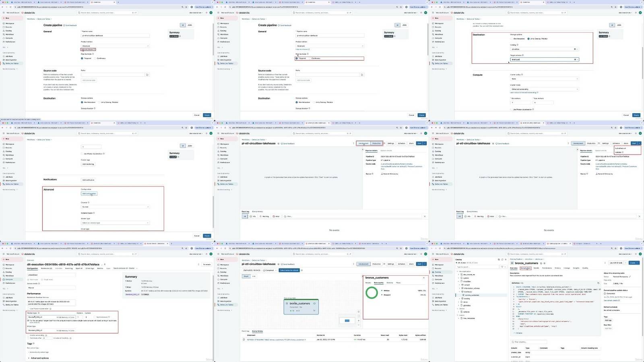644x362 pixels.
Task: Check Use Photon Acceleration above Cluster tags
Action: (82, 153)
